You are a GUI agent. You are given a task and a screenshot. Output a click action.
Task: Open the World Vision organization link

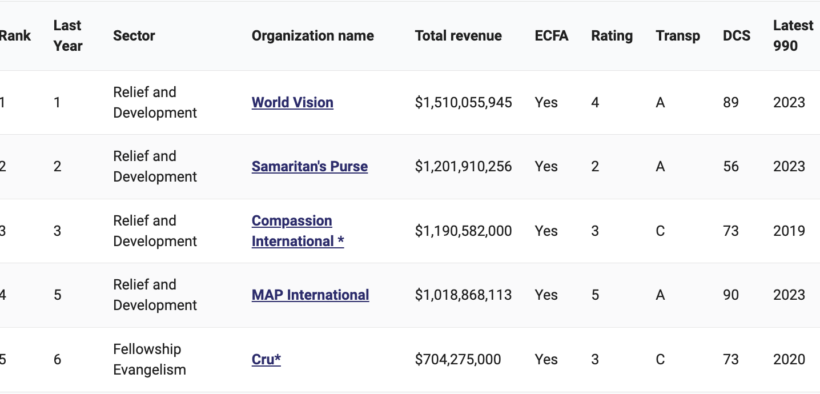(x=292, y=102)
